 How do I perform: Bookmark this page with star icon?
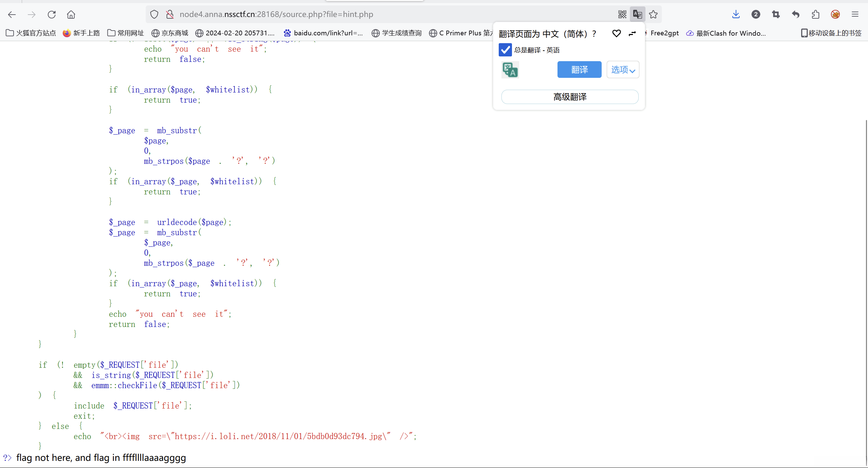click(653, 14)
